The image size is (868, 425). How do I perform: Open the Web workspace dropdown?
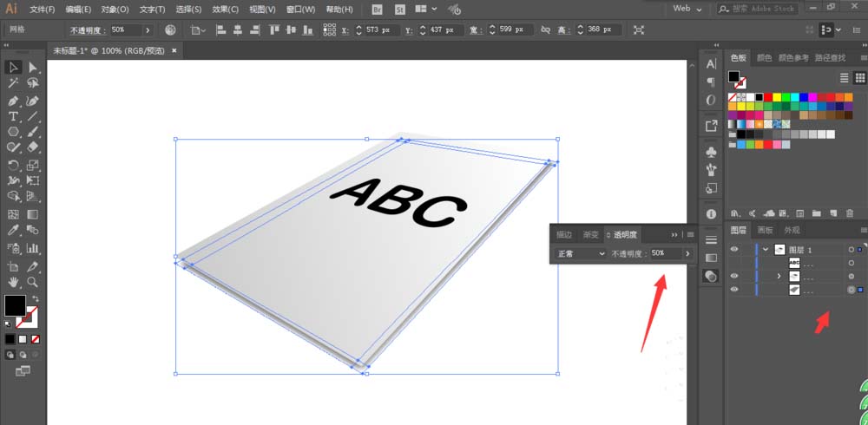[x=687, y=9]
